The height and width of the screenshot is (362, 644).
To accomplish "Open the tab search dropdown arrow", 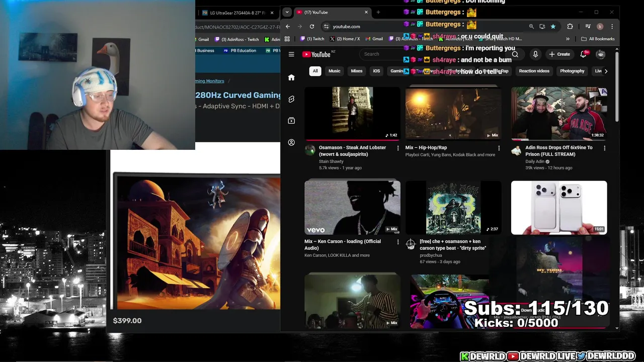I will point(287,12).
